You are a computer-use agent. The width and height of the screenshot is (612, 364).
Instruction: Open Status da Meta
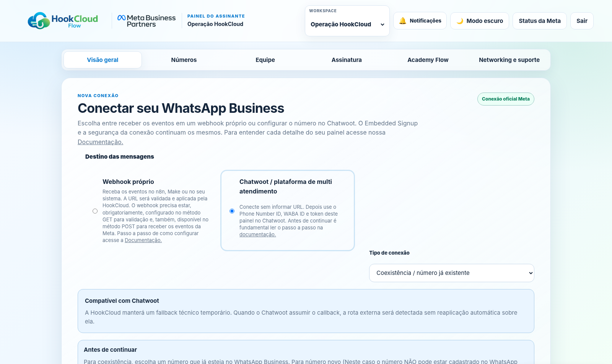[540, 21]
